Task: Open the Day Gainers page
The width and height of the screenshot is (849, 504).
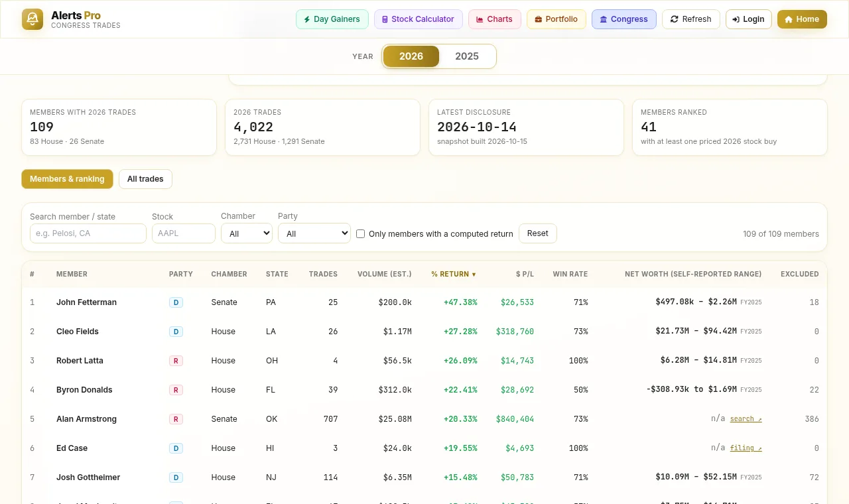Action: (x=332, y=19)
